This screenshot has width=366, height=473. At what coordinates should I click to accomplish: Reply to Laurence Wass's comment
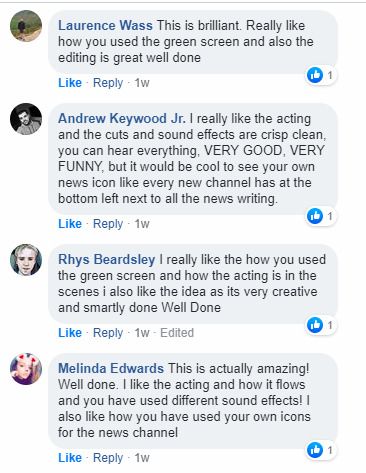pos(108,83)
